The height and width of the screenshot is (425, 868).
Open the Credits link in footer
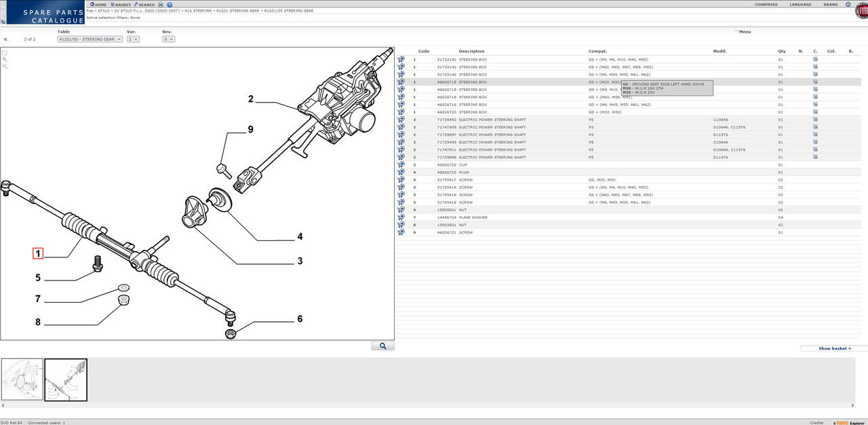[x=816, y=422]
